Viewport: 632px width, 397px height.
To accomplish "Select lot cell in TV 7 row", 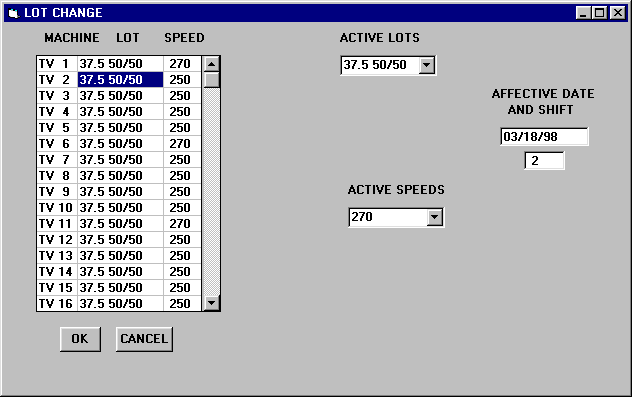I will [x=121, y=160].
